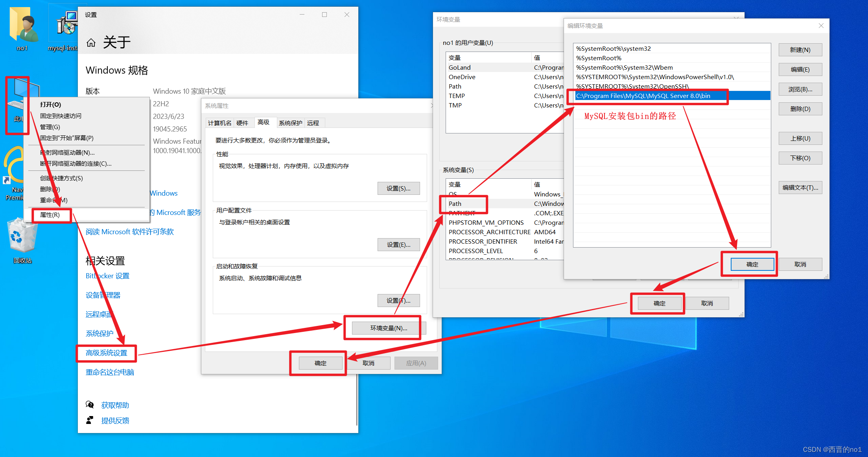Select the TMP user variable row

pos(505,105)
